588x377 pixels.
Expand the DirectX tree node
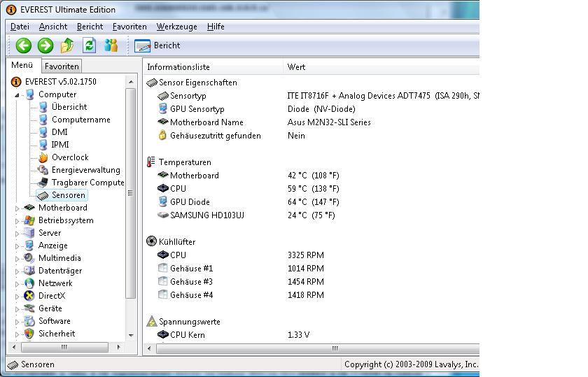tap(17, 297)
